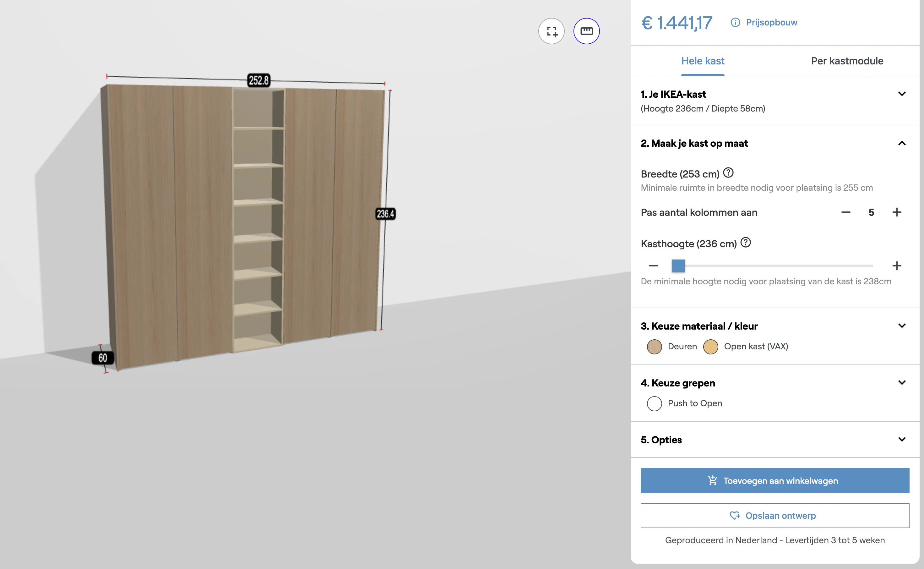Select the Open kast (VAX) swatch

711,347
